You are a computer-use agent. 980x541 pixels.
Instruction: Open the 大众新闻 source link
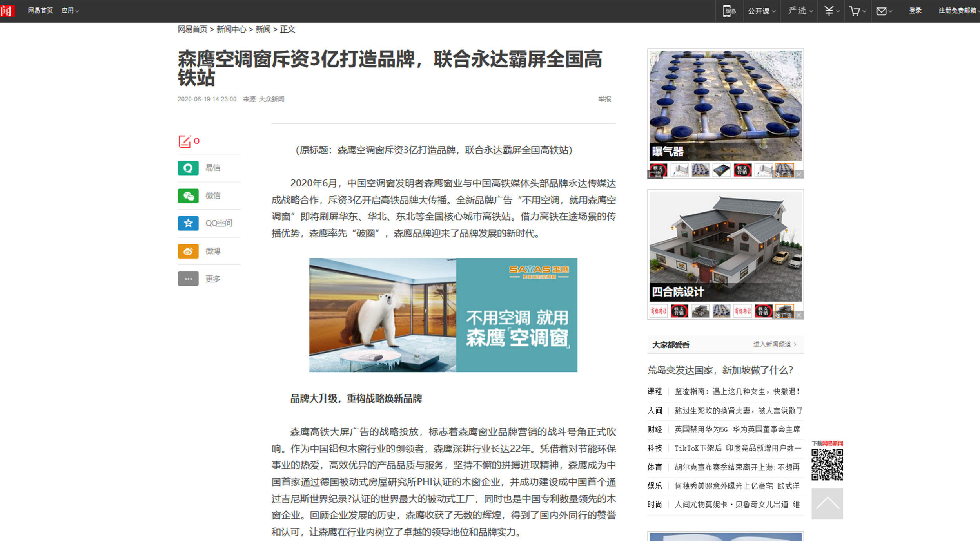coord(271,99)
